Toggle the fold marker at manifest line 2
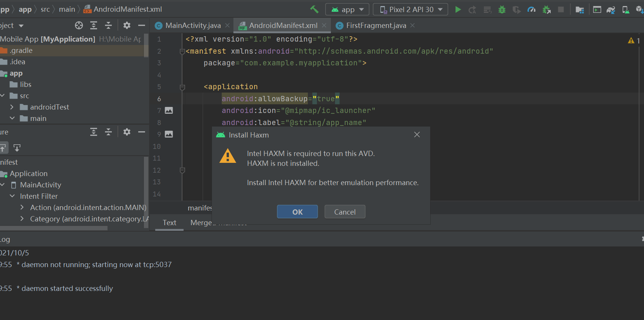Image resolution: width=644 pixels, height=320 pixels. pos(182,51)
